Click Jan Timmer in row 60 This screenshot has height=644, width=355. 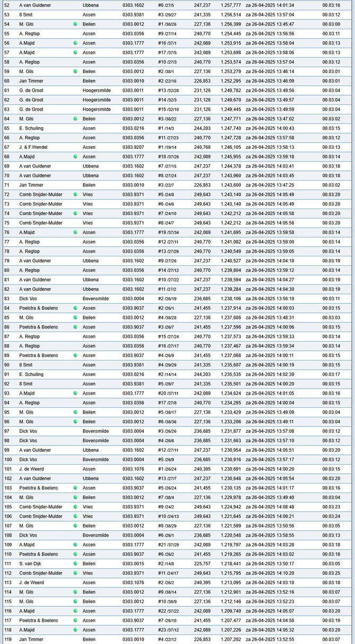click(31, 81)
